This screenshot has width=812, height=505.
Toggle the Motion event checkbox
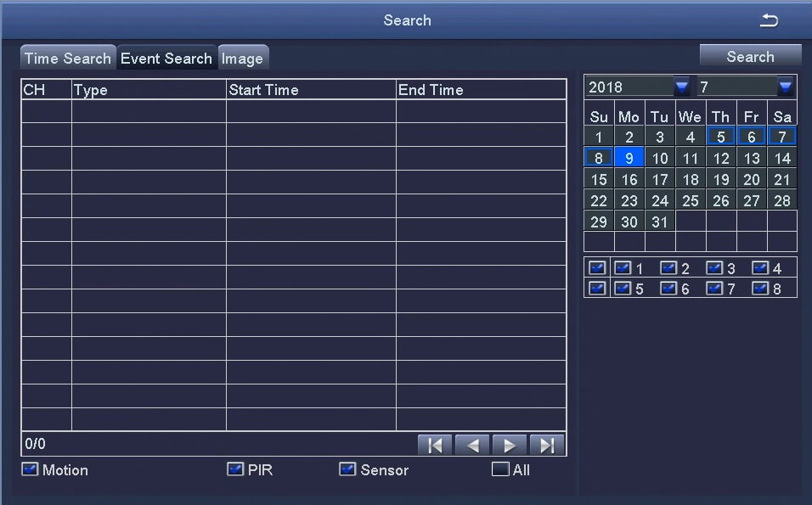31,469
